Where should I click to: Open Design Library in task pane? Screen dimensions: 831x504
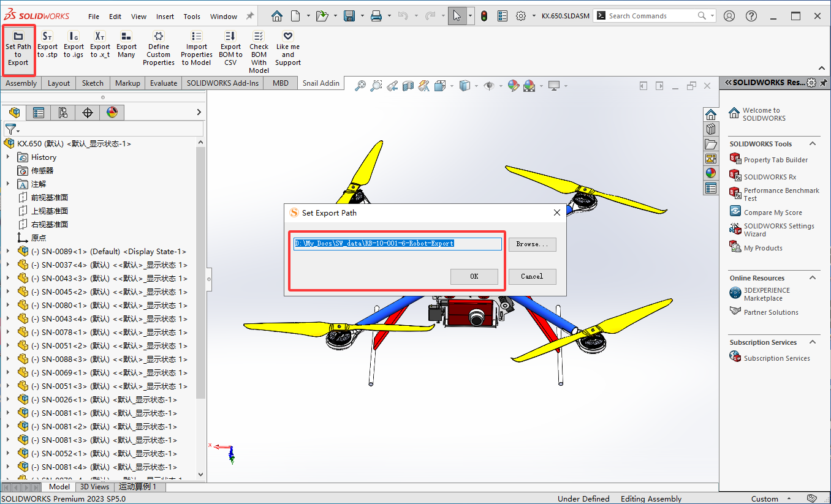[711, 129]
